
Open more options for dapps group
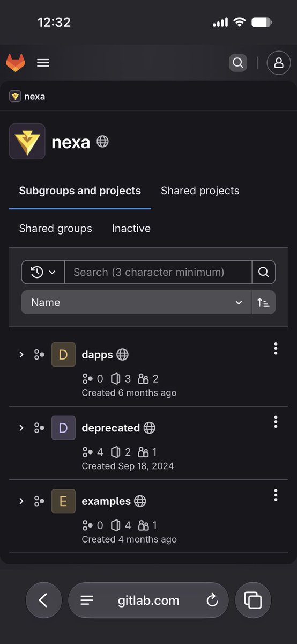click(x=276, y=348)
